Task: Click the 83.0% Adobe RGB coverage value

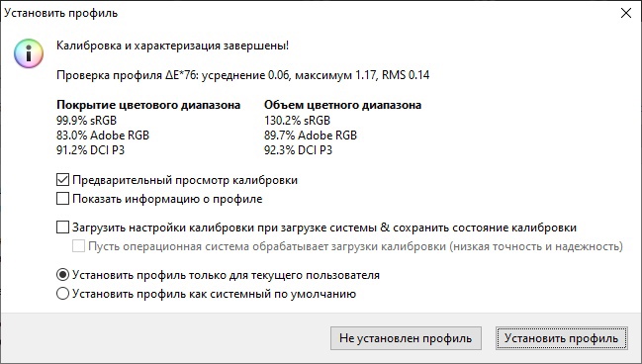Action: click(103, 136)
